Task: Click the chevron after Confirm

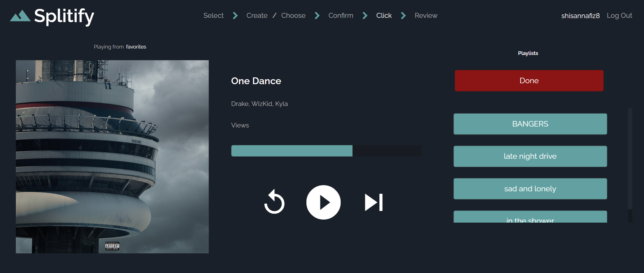Action: pyautogui.click(x=365, y=15)
